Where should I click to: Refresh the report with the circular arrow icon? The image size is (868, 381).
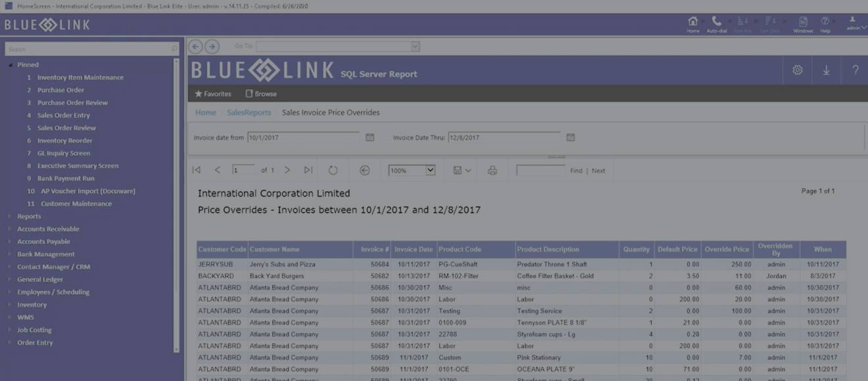333,171
